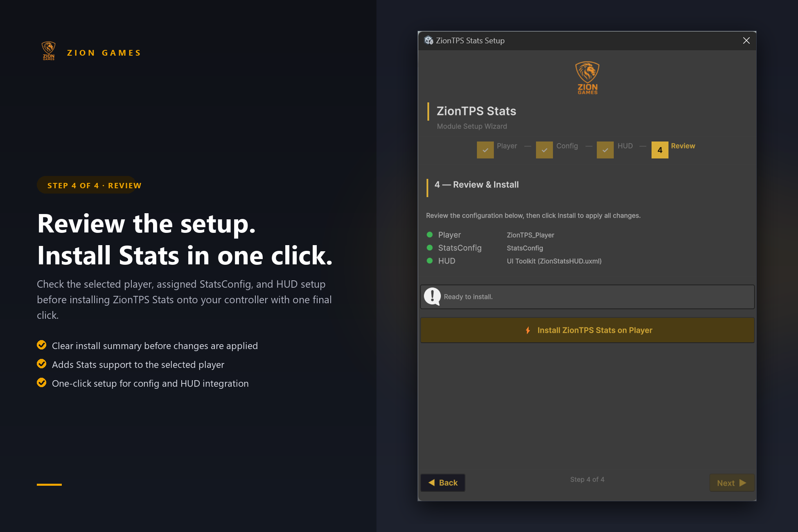Click the ZION GAMES brand text

[104, 53]
